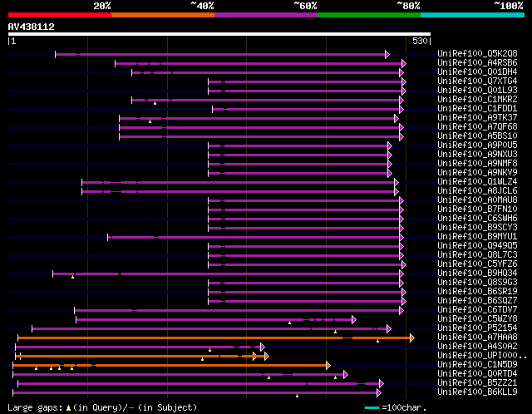Click the red 20% identity legend segment
Screen dimensions: 532x414
[60, 15]
